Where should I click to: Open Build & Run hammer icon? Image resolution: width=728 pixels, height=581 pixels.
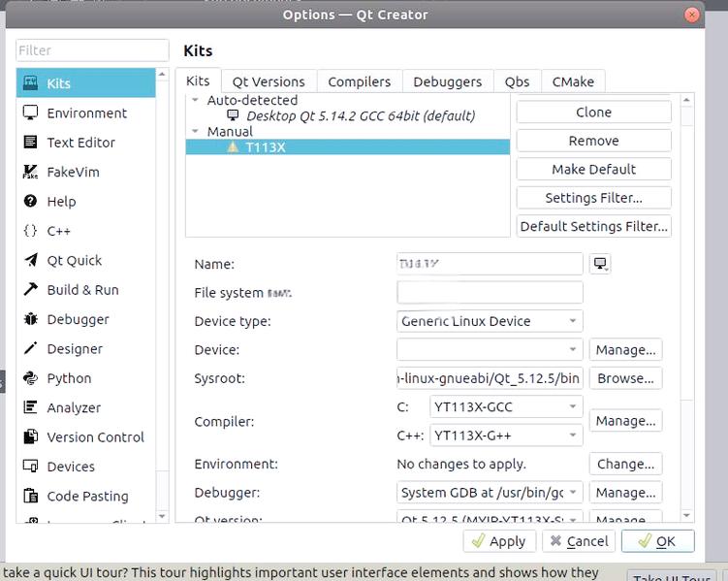[x=31, y=289]
